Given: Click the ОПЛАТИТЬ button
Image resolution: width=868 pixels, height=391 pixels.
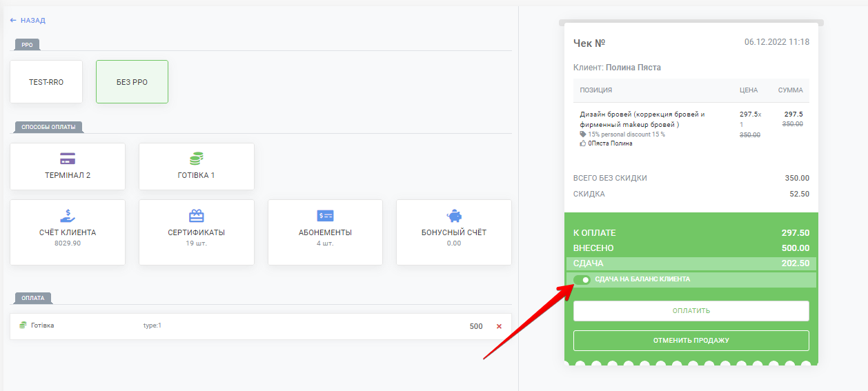Looking at the screenshot, I should tap(691, 311).
